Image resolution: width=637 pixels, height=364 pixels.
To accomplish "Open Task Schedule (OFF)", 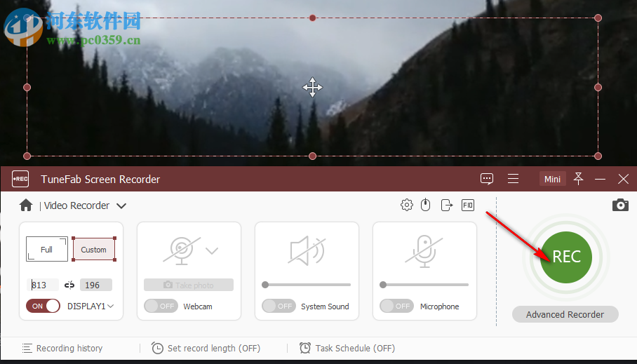I will tap(347, 348).
